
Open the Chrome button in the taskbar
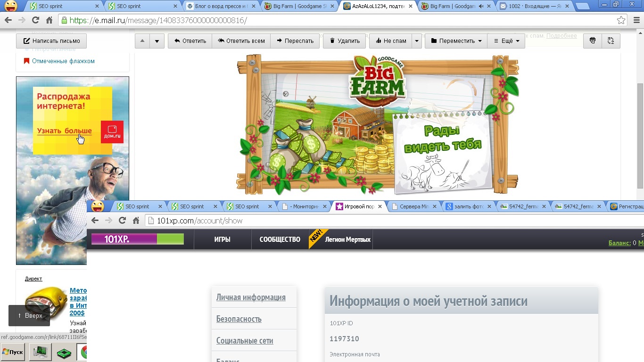(x=83, y=352)
